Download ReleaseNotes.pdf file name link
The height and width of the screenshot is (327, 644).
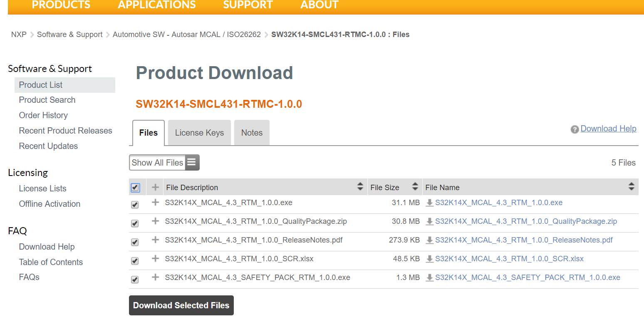coord(524,240)
